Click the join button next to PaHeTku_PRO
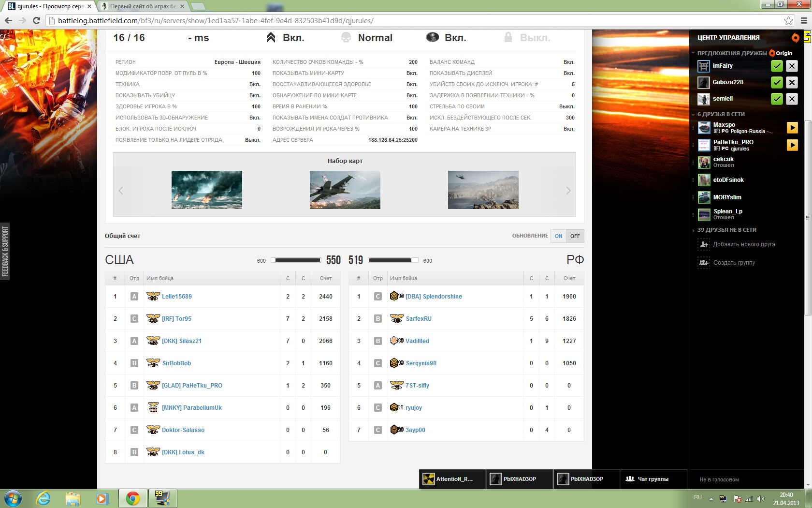Screen dimensions: 812x508 792,145
